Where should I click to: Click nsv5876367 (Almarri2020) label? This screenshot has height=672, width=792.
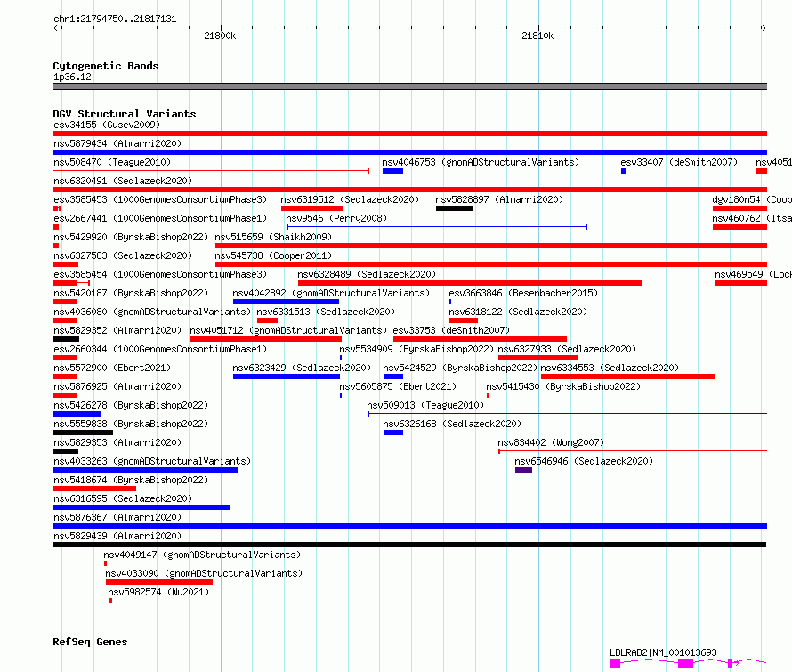pos(117,517)
